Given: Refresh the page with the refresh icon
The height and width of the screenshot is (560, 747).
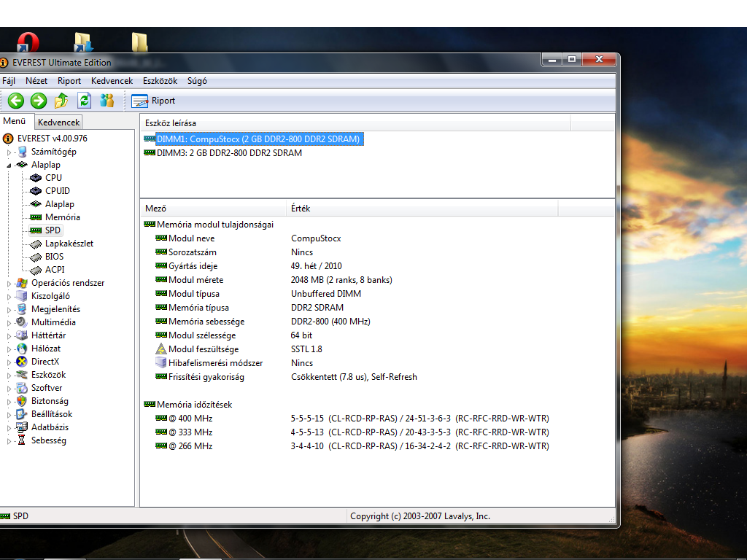Looking at the screenshot, I should pos(85,101).
